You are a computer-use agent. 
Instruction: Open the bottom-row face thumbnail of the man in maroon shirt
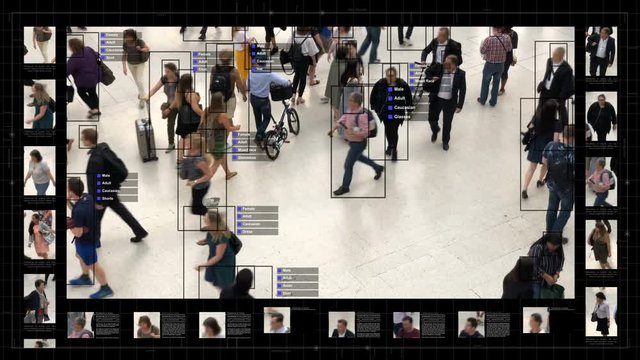pos(406,325)
